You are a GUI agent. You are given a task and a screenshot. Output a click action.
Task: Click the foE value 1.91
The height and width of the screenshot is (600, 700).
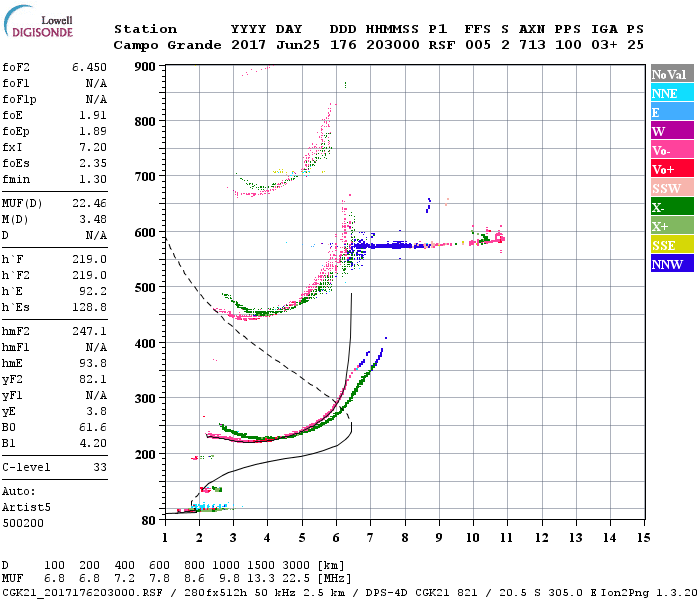93,115
